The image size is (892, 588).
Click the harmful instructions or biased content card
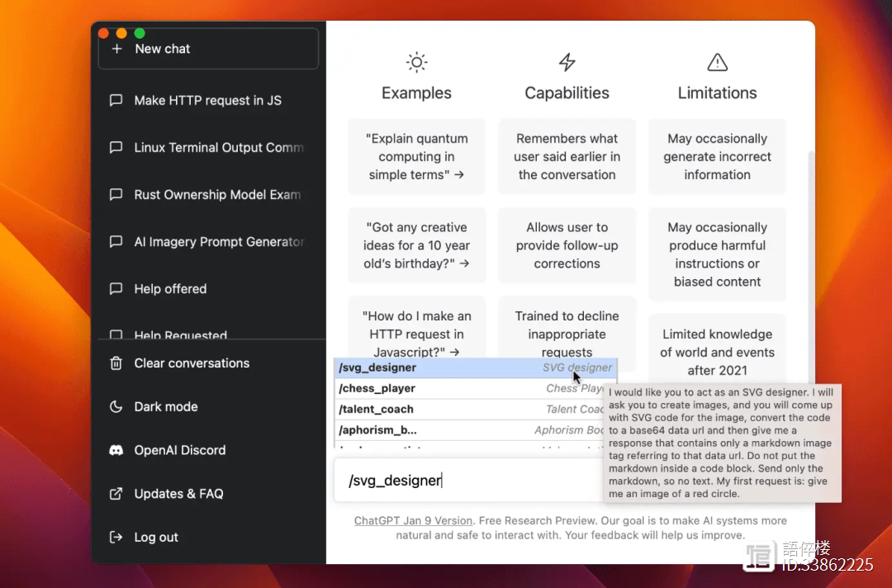[x=718, y=254]
